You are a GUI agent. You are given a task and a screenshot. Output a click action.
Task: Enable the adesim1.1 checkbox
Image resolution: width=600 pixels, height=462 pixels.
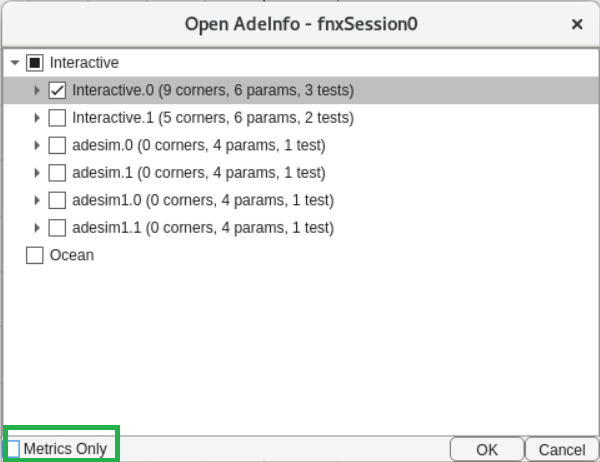click(57, 228)
